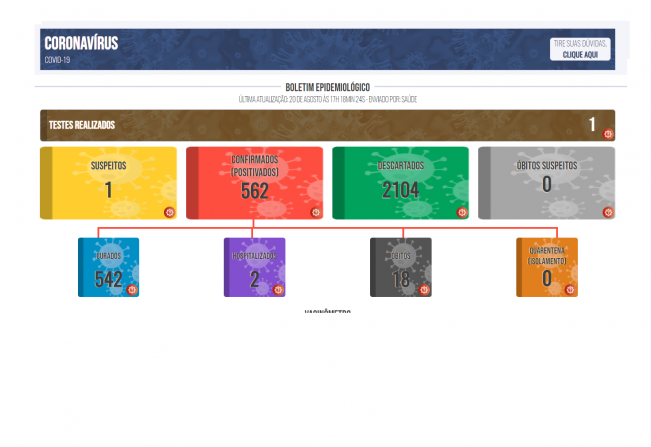Click the red icon on Testes Realizados bar
The image size is (651, 447).
coord(608,134)
